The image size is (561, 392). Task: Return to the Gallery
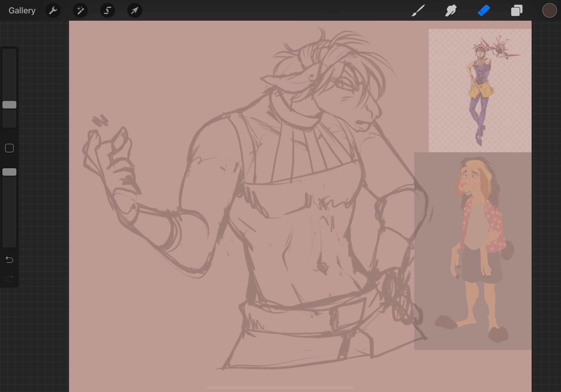(x=22, y=11)
